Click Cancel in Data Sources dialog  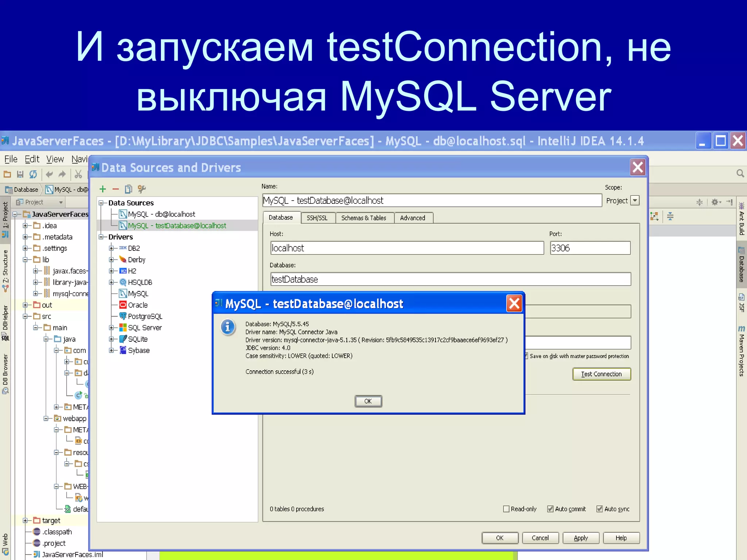540,538
